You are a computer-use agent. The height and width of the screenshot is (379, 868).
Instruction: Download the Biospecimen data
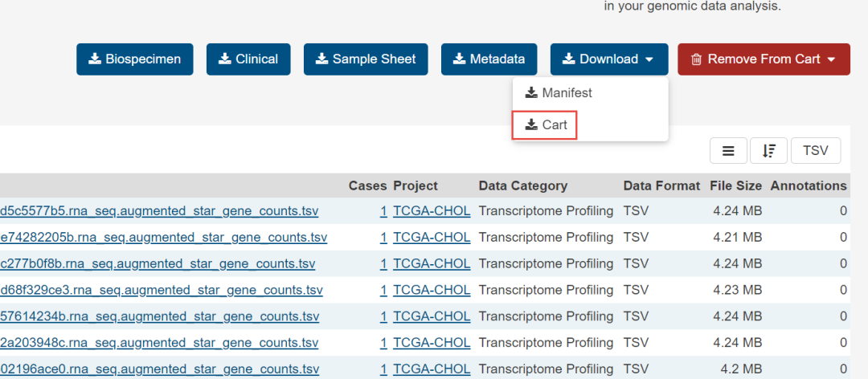point(134,59)
